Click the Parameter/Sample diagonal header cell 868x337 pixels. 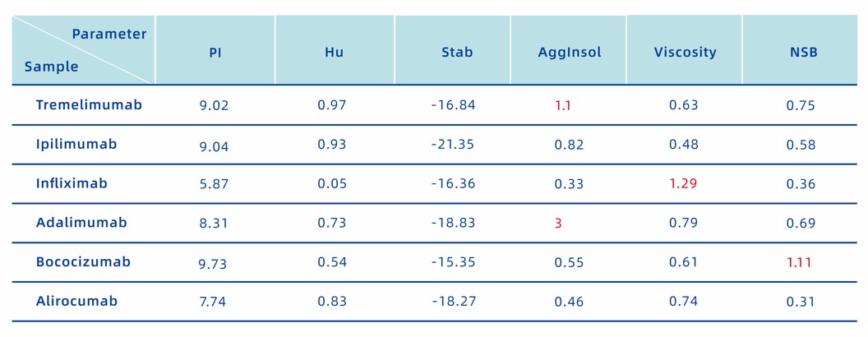tap(84, 50)
